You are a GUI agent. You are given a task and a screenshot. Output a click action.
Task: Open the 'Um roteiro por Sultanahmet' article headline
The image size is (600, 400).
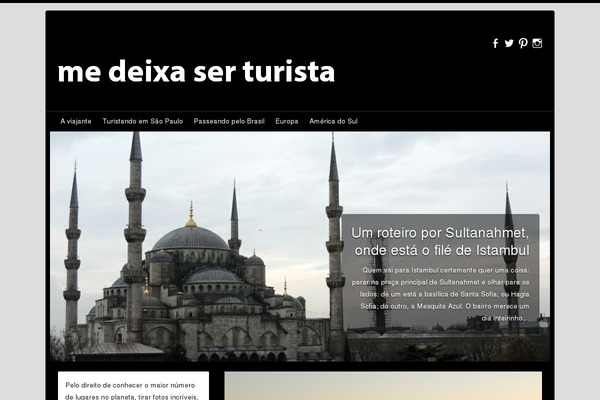click(x=440, y=242)
